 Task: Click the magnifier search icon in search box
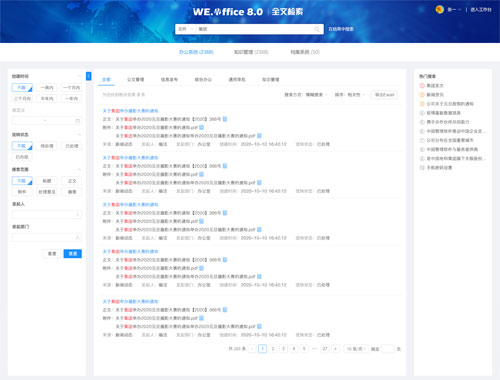click(317, 29)
